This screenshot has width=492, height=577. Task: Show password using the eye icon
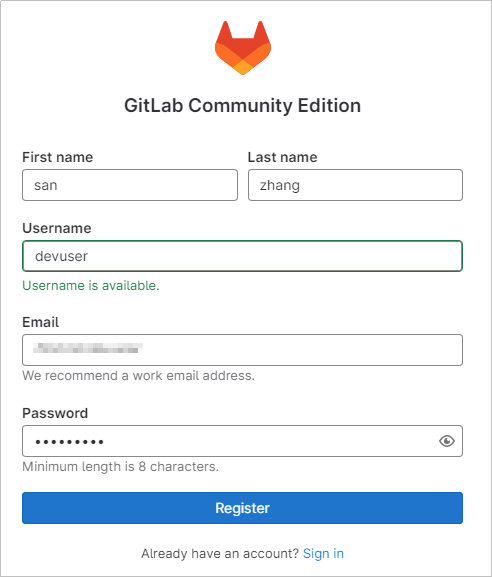tap(447, 441)
